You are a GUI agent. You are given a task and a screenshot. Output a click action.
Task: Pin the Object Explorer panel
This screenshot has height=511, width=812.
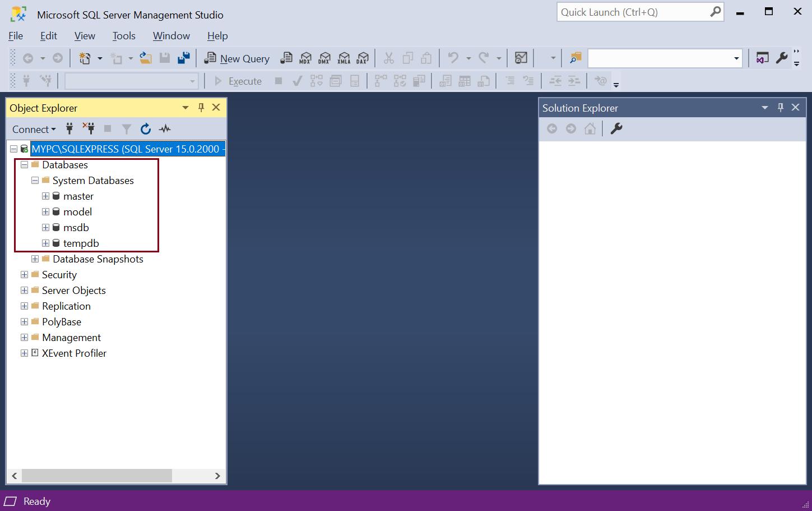[x=201, y=107]
